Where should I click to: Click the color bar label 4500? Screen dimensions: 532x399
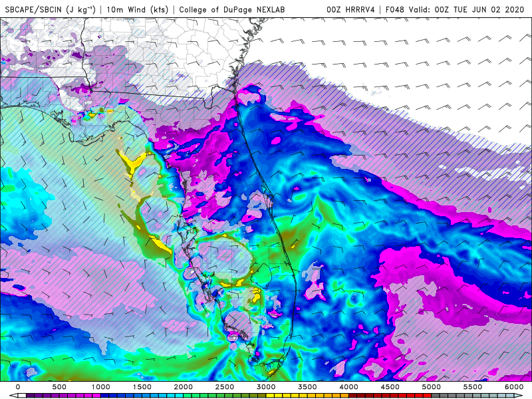[390, 387]
